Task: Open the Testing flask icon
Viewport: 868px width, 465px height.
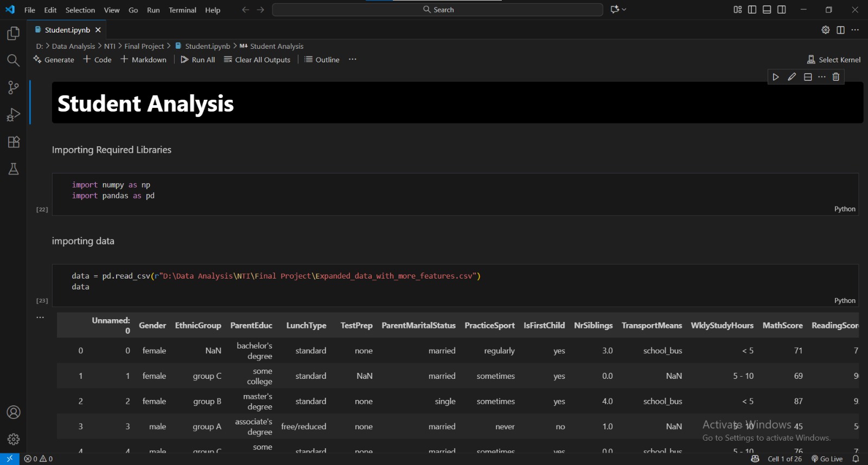Action: [14, 169]
